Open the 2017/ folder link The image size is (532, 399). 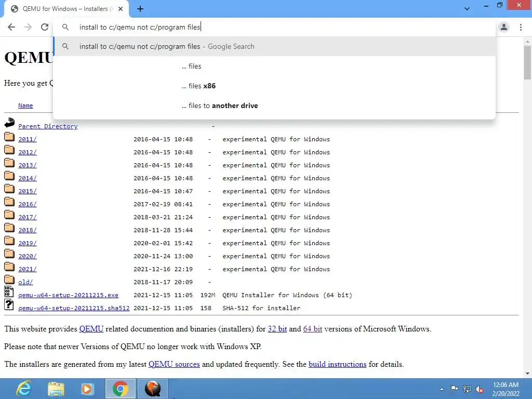coord(28,217)
